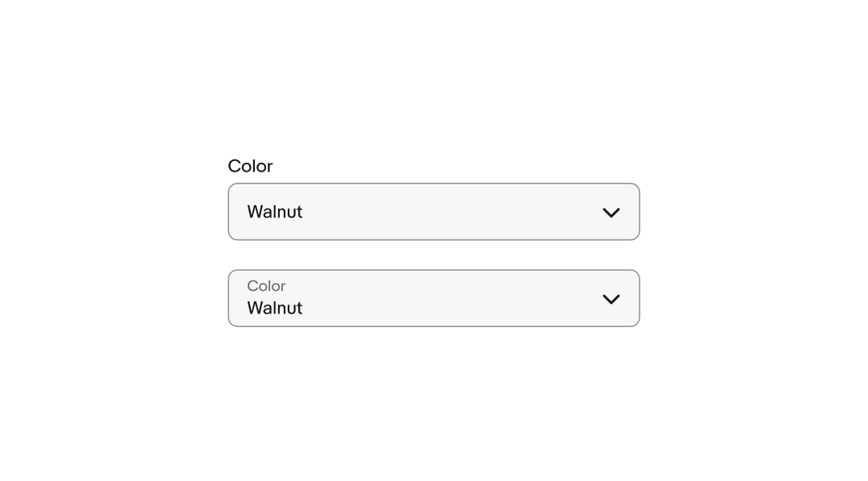Click the chevron in the top Walnut dropdown
The height and width of the screenshot is (481, 868).
tap(611, 212)
